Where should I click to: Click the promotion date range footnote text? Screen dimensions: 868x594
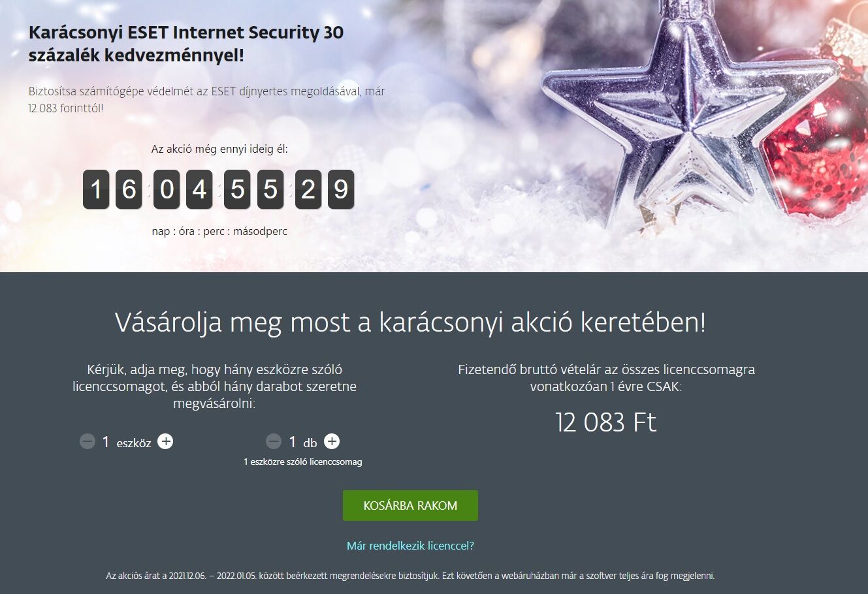coord(410,576)
